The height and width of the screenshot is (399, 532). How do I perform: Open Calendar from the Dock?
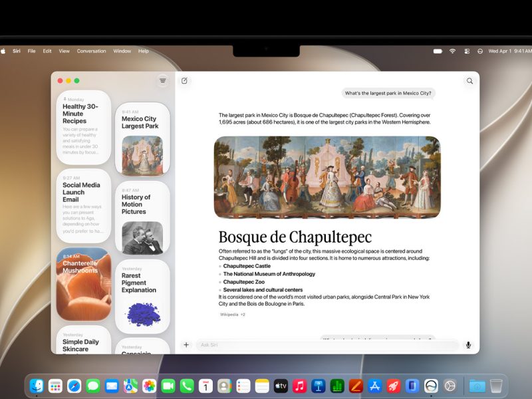205,386
